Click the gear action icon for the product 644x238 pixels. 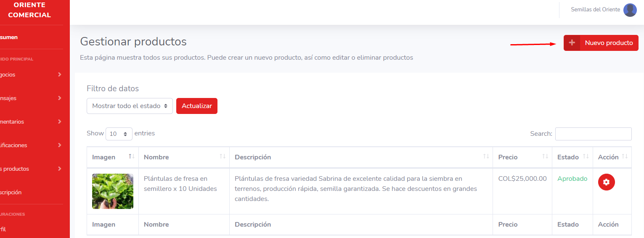(606, 182)
